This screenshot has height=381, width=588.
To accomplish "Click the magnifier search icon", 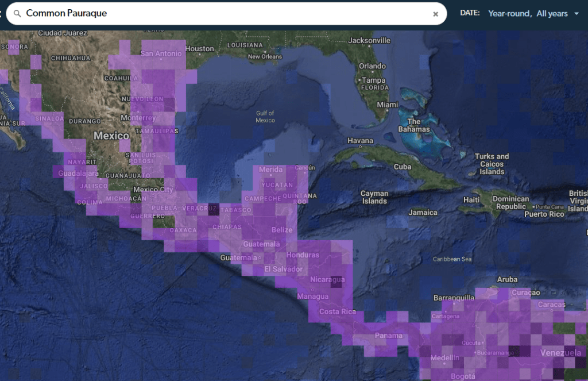I will pyautogui.click(x=17, y=14).
